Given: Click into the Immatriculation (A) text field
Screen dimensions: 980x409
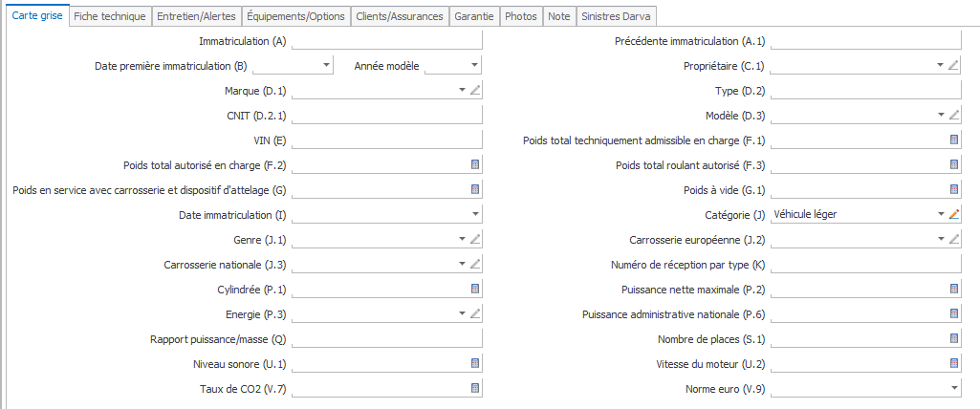Looking at the screenshot, I should [x=386, y=41].
